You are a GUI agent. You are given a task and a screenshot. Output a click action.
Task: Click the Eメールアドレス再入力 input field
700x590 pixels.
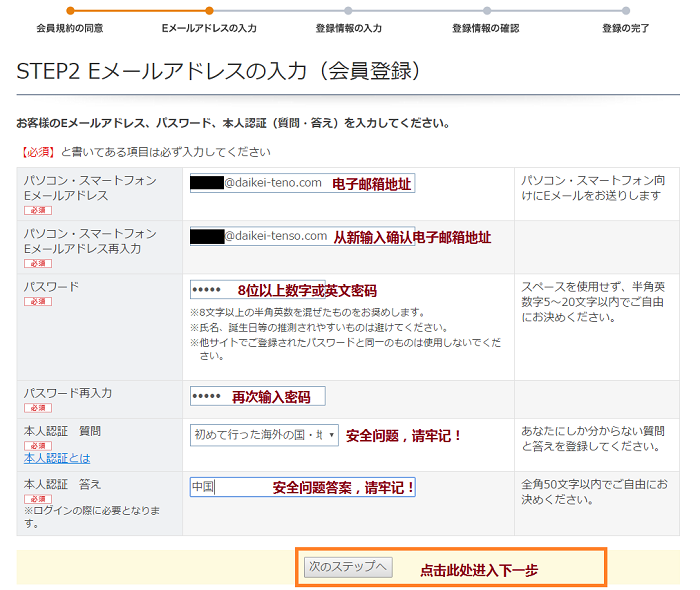pyautogui.click(x=300, y=236)
